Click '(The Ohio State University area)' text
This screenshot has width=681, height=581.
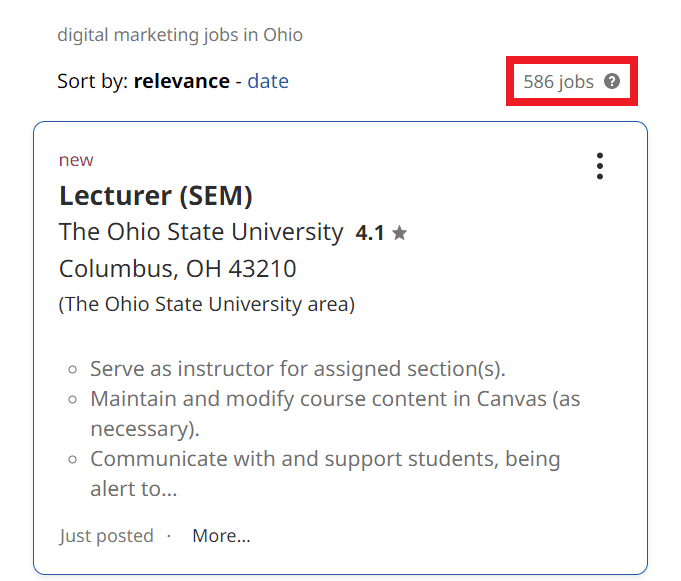[x=207, y=304]
